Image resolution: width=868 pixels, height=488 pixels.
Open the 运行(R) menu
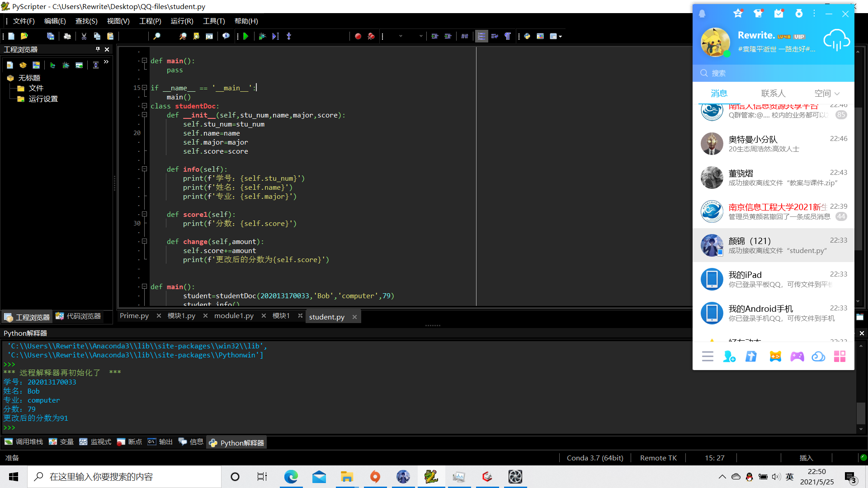182,21
